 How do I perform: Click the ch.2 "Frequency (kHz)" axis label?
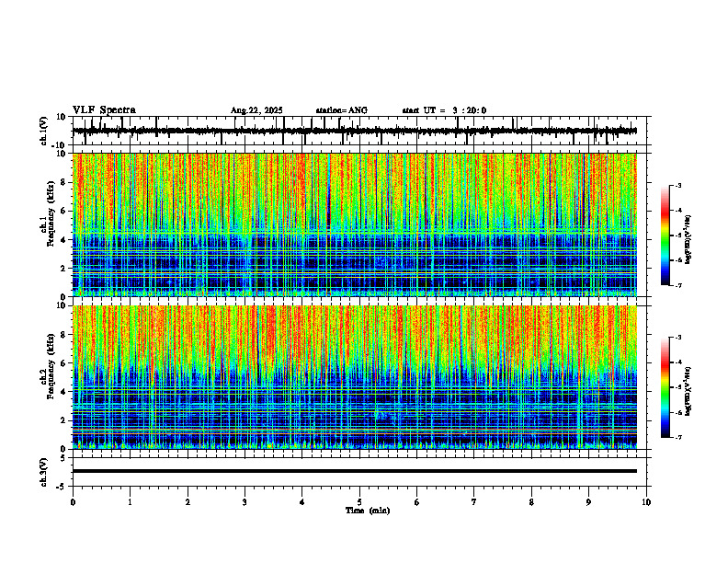[x=51, y=366]
